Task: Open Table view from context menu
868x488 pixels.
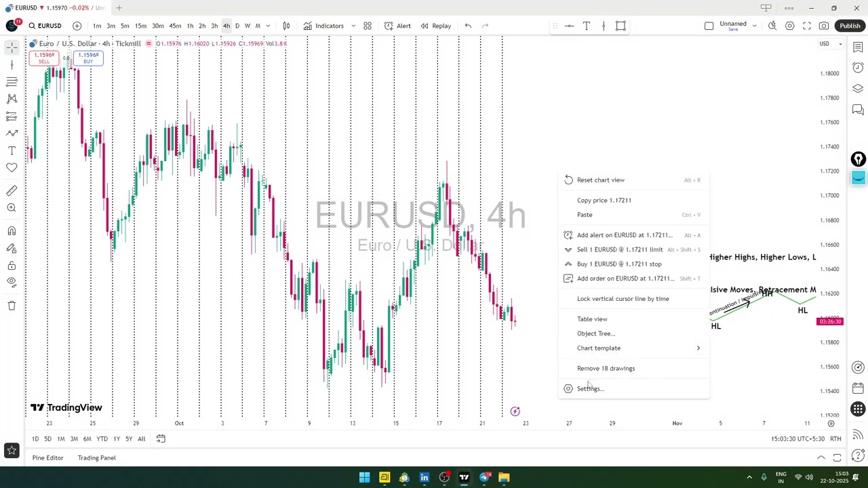Action: coord(634,319)
